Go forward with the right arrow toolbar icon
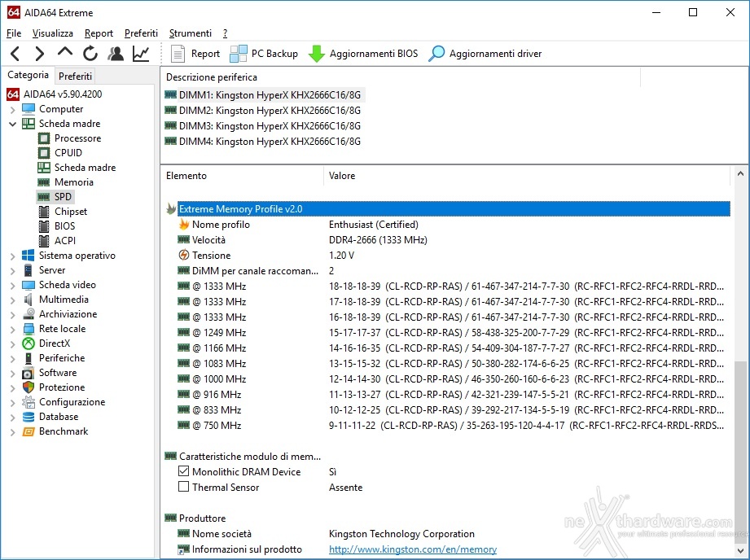Image resolution: width=750 pixels, height=560 pixels. [40, 54]
